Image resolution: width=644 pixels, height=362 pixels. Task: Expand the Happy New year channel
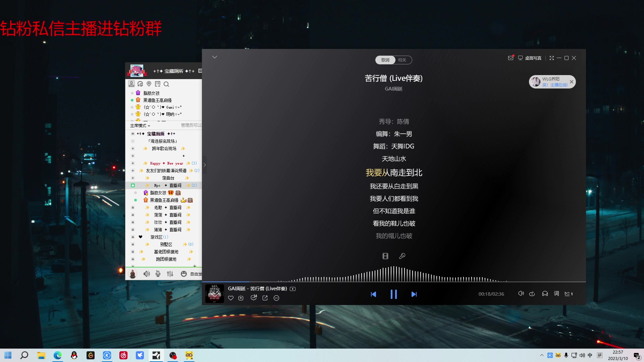[x=133, y=163]
